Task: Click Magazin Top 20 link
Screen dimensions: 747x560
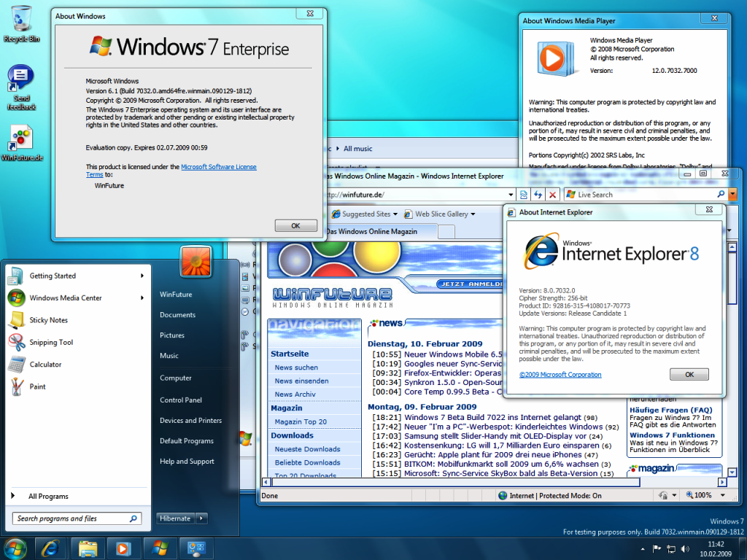Action: click(301, 422)
